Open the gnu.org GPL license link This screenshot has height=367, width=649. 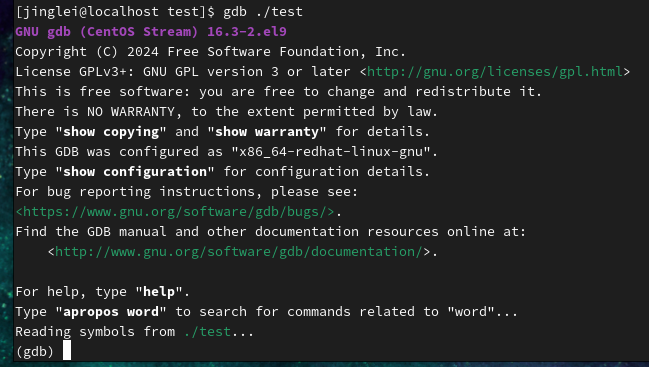tap(495, 72)
